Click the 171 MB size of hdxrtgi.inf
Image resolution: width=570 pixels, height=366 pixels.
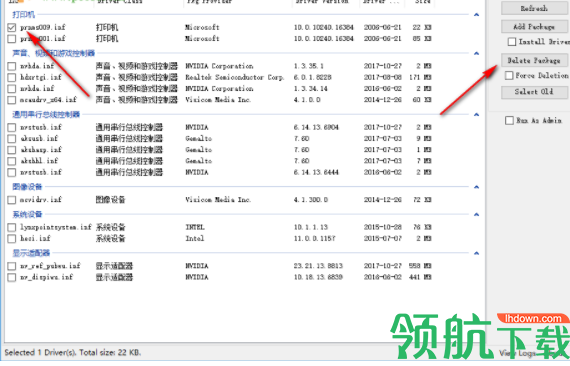coord(420,77)
